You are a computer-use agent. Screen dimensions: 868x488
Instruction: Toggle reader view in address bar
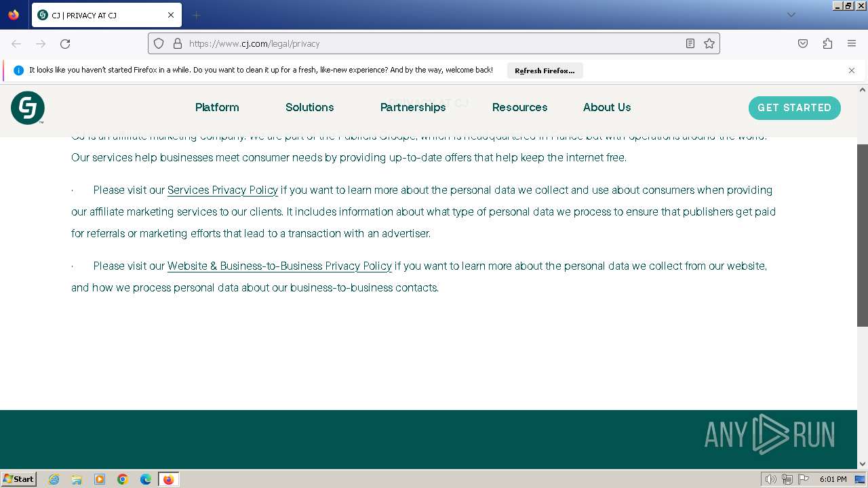[x=690, y=43]
